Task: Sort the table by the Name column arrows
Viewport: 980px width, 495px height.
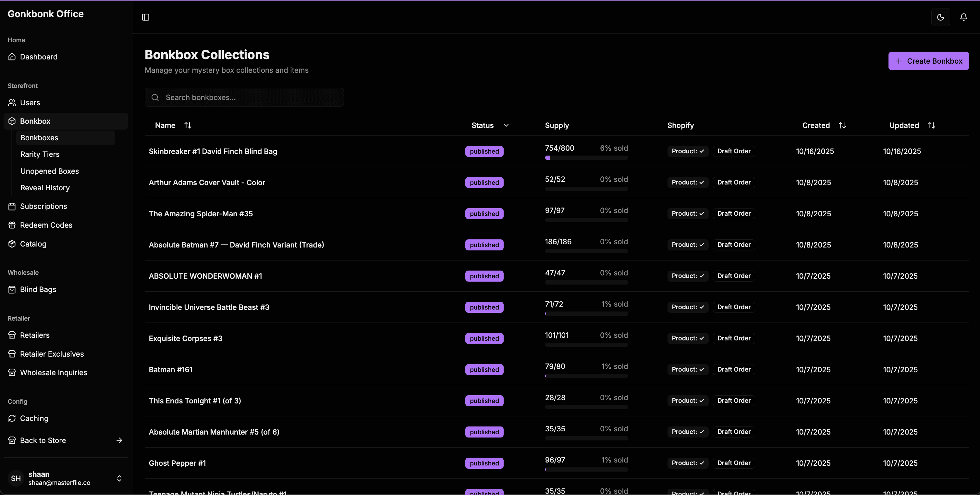Action: [x=188, y=125]
